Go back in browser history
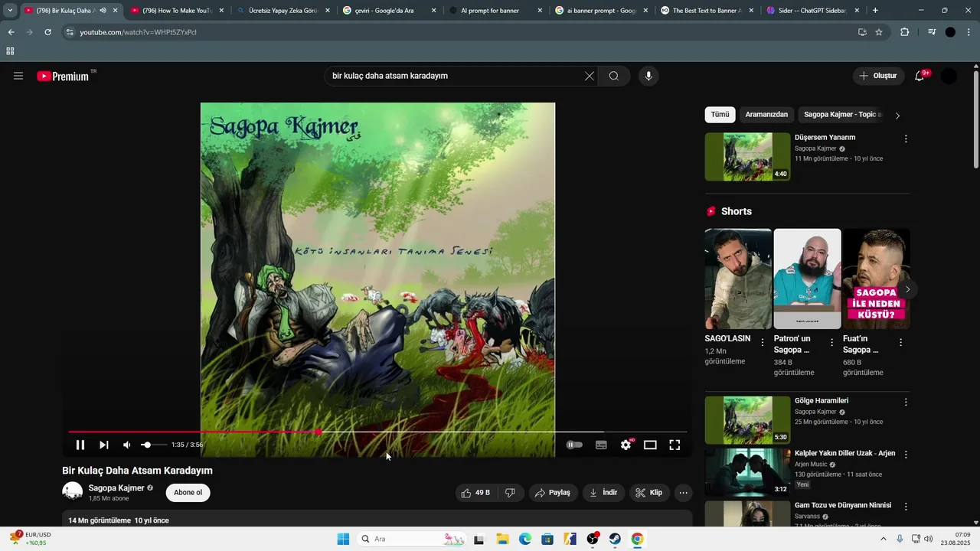980x551 pixels. [11, 32]
